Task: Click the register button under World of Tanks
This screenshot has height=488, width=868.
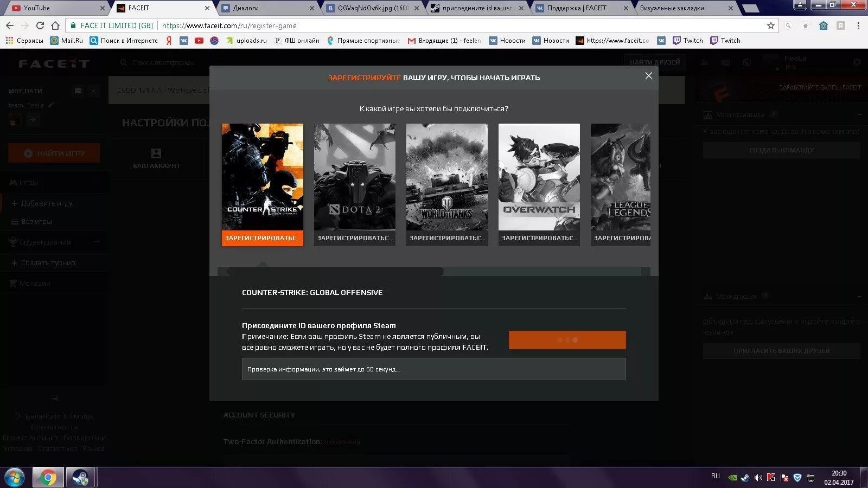Action: [447, 238]
